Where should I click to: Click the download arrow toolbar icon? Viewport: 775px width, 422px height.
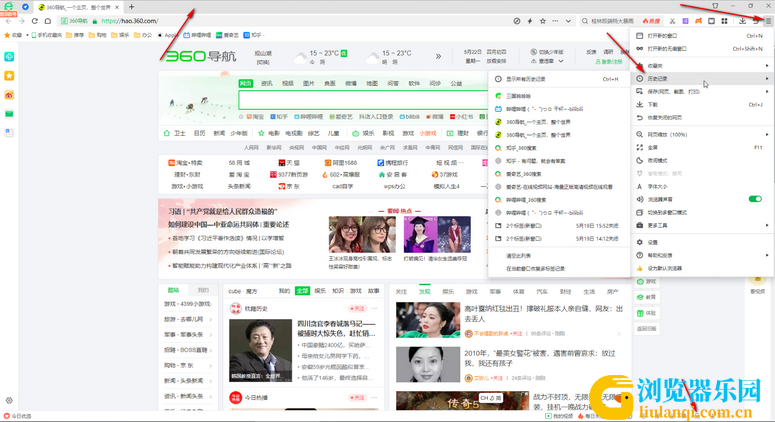(x=742, y=21)
